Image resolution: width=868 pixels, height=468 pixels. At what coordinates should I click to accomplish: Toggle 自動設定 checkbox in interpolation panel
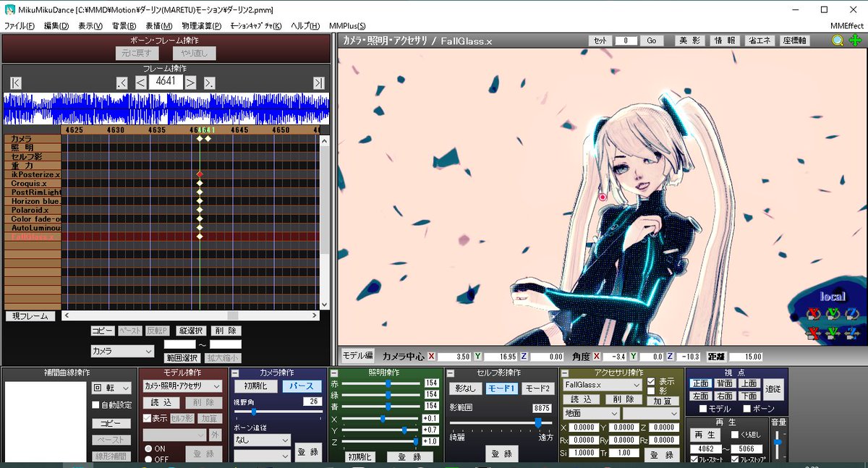pyautogui.click(x=97, y=405)
